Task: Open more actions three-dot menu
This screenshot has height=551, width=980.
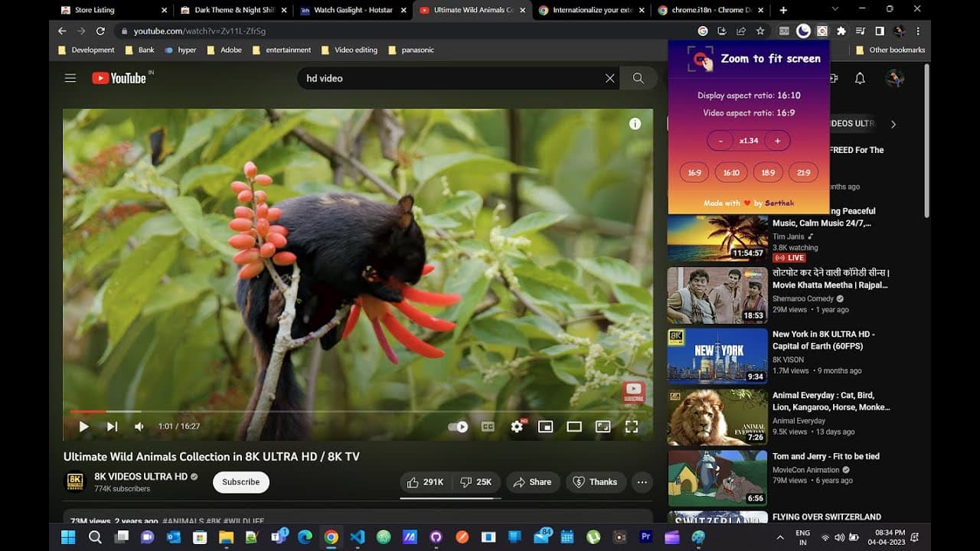Action: (x=642, y=482)
